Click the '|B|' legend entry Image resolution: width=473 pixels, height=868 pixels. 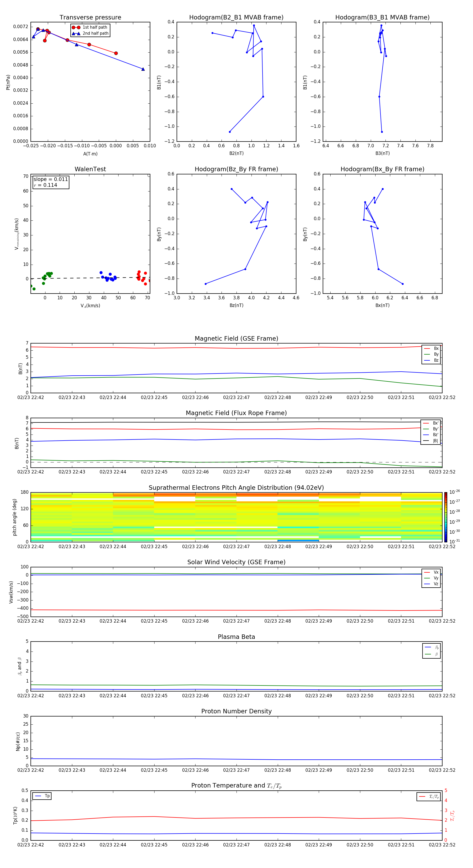(431, 441)
